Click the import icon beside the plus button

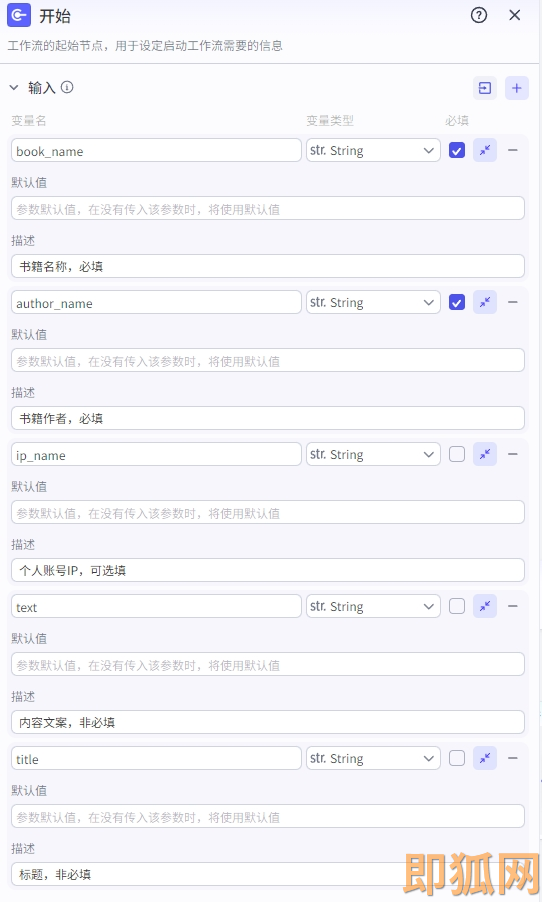coord(485,88)
